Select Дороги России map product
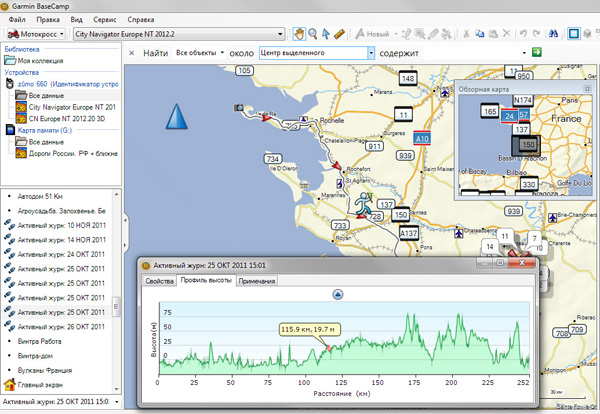Screen dimensions: 600x414 [67, 153]
